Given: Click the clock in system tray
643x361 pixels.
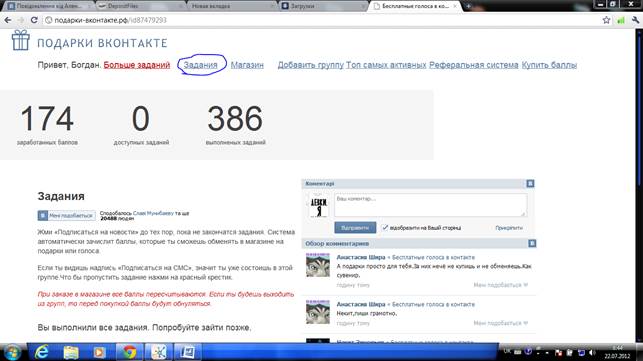Looking at the screenshot, I should pos(617,352).
